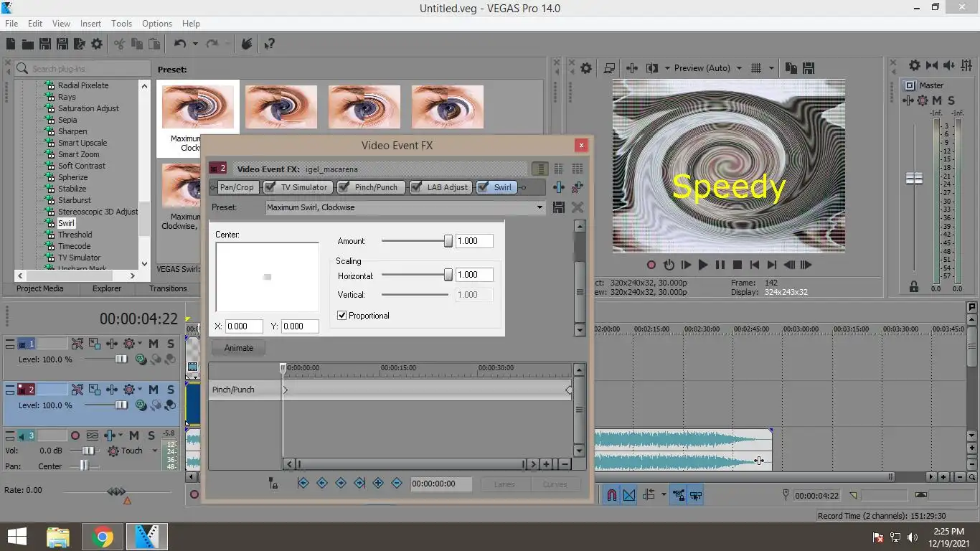Switch to the Transitions tab
Image resolution: width=980 pixels, height=551 pixels.
tap(168, 288)
